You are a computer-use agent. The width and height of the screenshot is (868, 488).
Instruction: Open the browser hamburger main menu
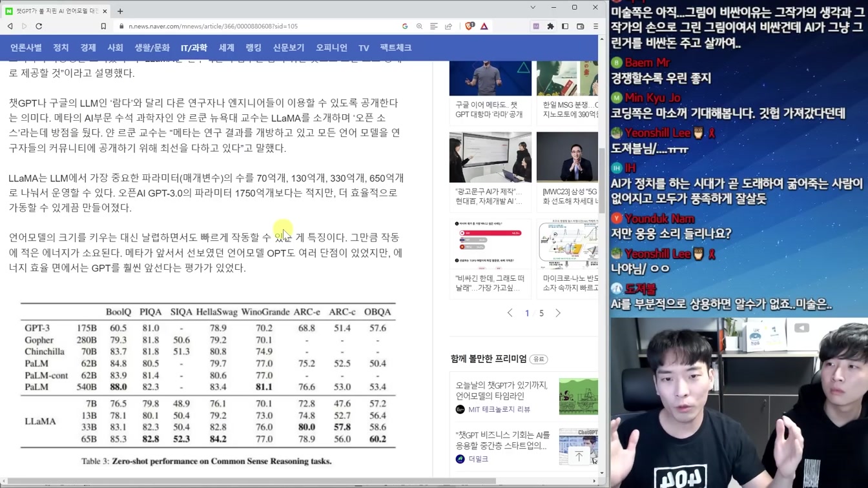[595, 26]
